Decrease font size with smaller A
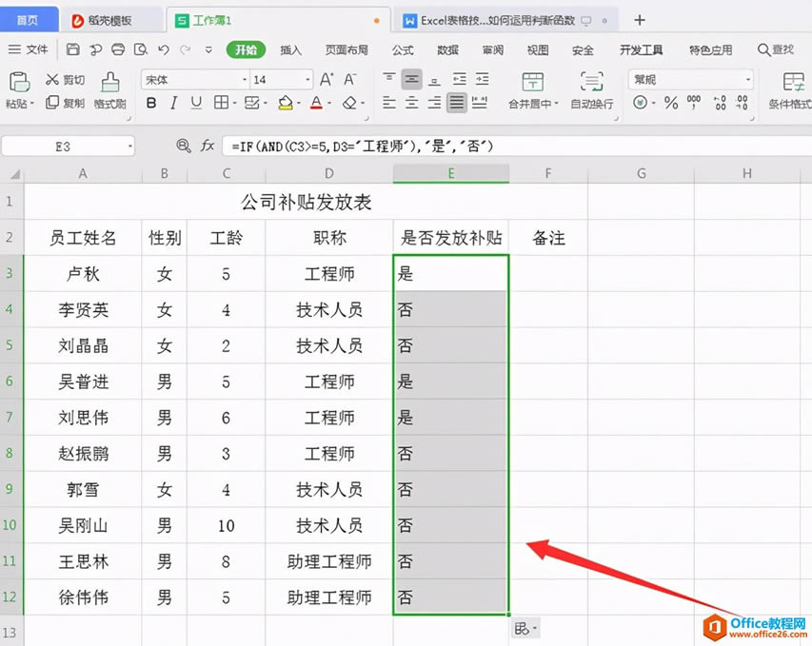Screen dimensions: 812x646 coord(350,79)
